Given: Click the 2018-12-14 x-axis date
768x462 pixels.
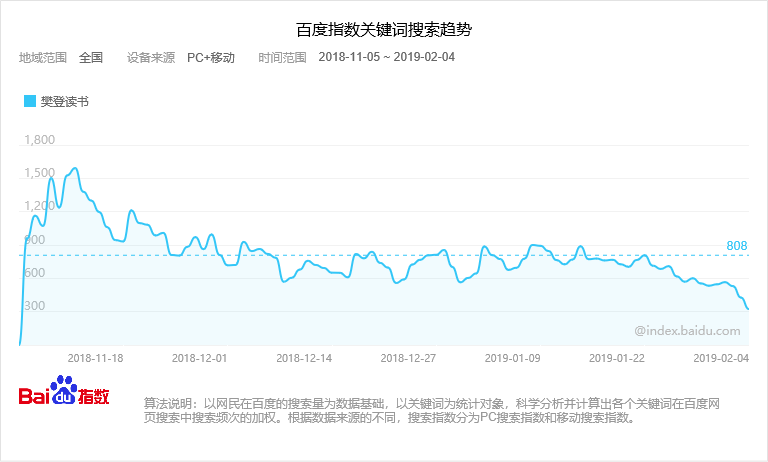Looking at the screenshot, I should pyautogui.click(x=304, y=358).
